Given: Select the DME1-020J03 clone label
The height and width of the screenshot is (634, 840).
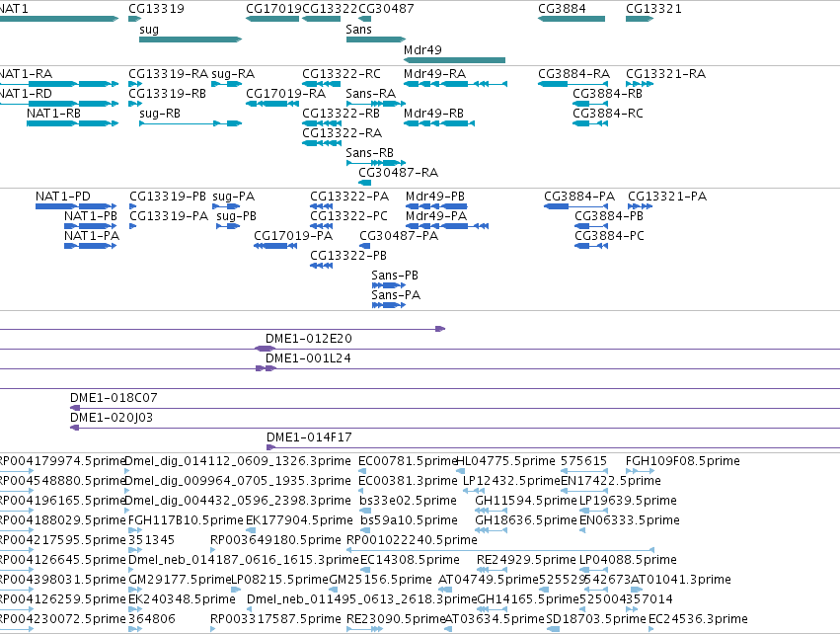Looking at the screenshot, I should click(112, 418).
